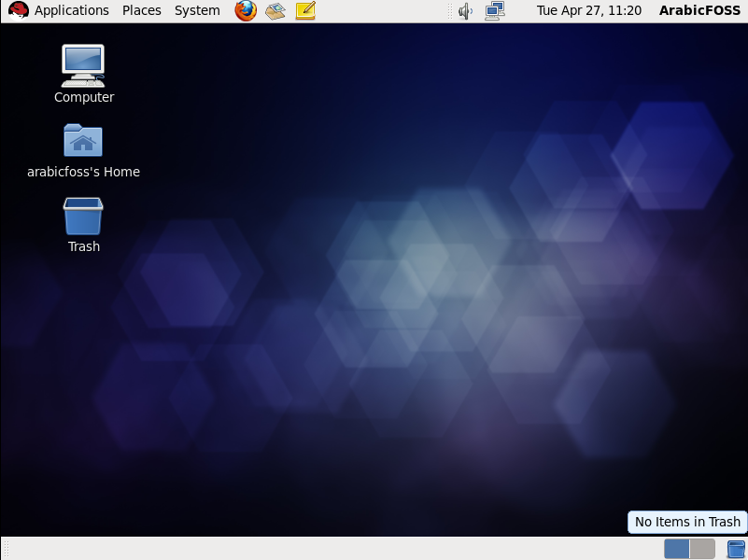Open the Evolution mail launcher

click(274, 10)
